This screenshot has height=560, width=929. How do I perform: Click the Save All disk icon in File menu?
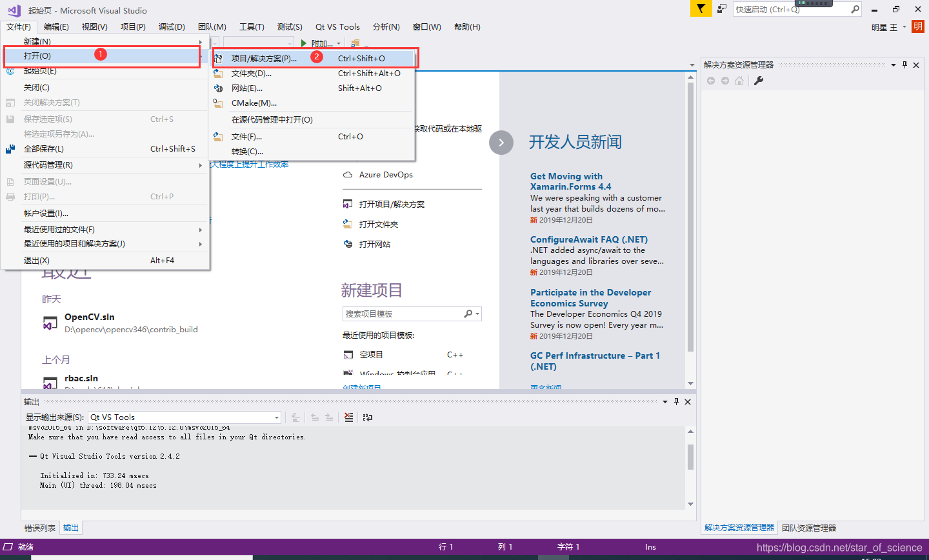click(10, 149)
